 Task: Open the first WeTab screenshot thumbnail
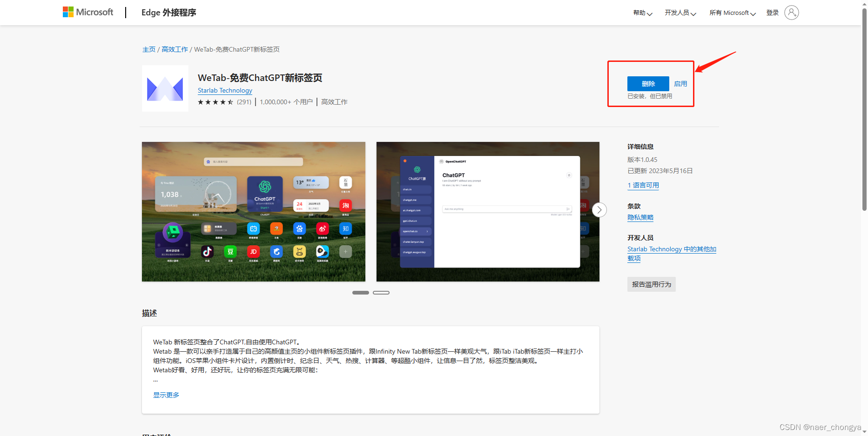[x=254, y=212]
